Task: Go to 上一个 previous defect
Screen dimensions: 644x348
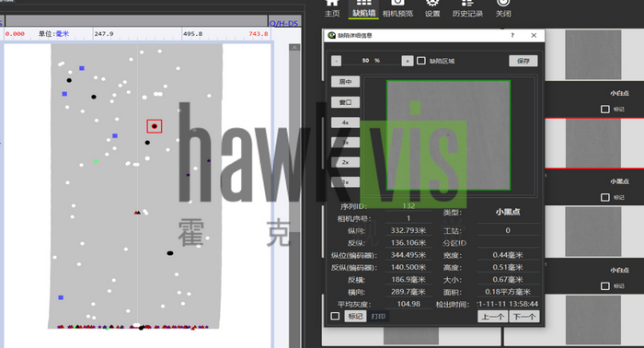Action: point(492,317)
